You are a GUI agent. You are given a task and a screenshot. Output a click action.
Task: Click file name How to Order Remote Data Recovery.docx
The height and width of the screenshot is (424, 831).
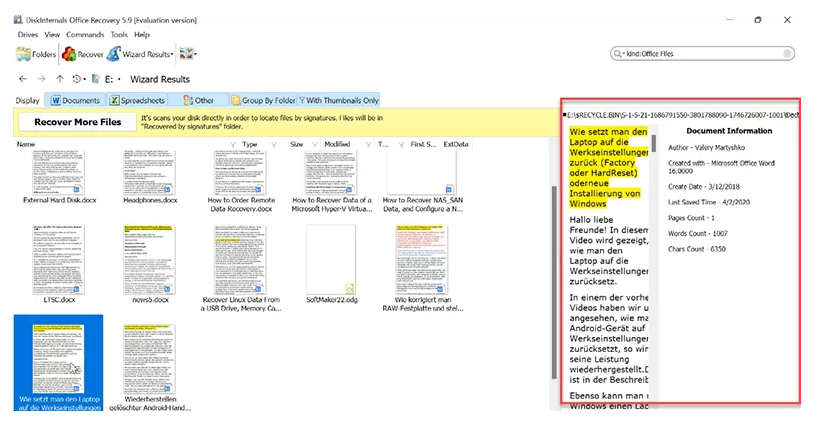pyautogui.click(x=241, y=205)
